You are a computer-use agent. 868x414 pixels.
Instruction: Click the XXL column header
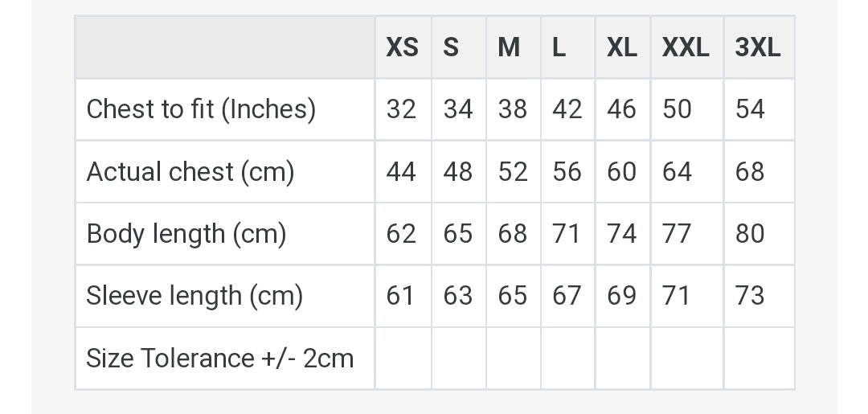click(686, 47)
